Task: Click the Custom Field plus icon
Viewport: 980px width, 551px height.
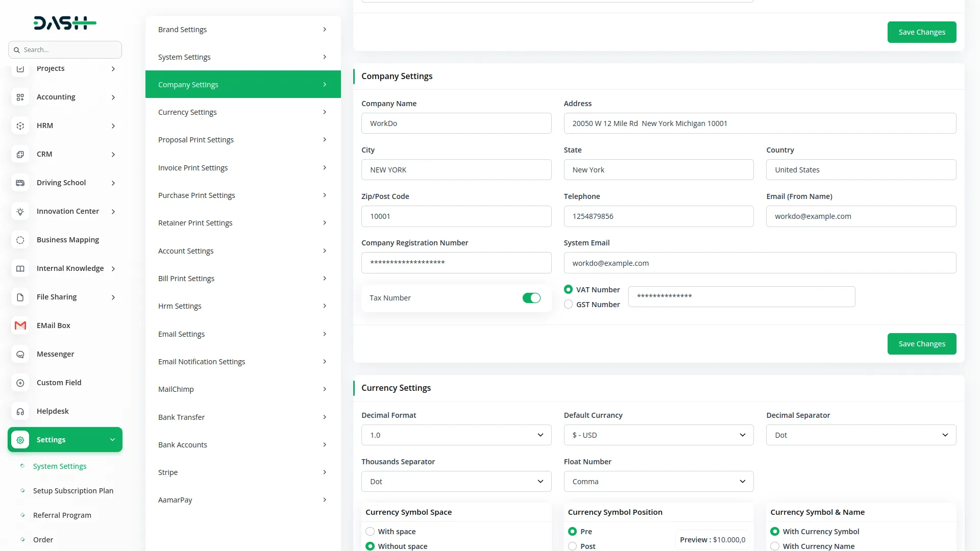Action: point(20,383)
